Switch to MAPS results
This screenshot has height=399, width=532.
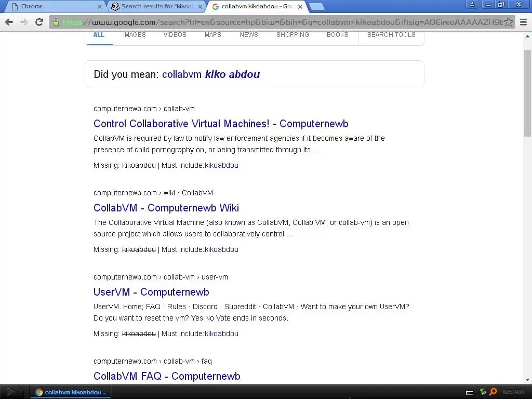point(212,35)
